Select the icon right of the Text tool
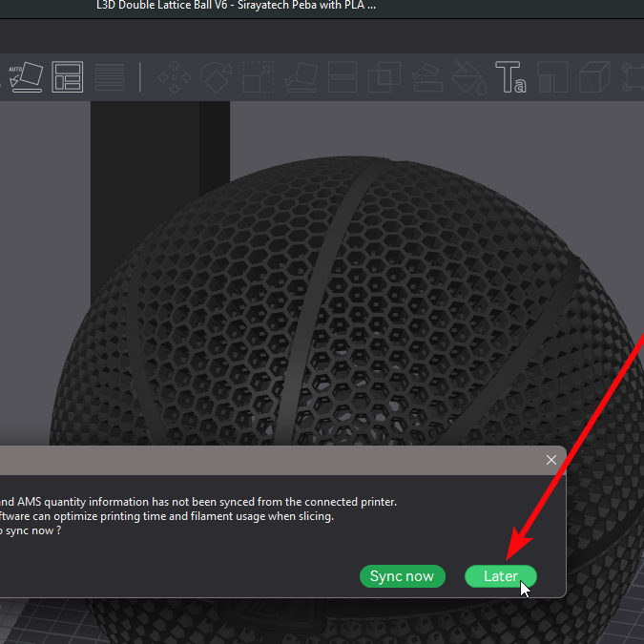Screen dimensions: 644x644 tap(551, 77)
